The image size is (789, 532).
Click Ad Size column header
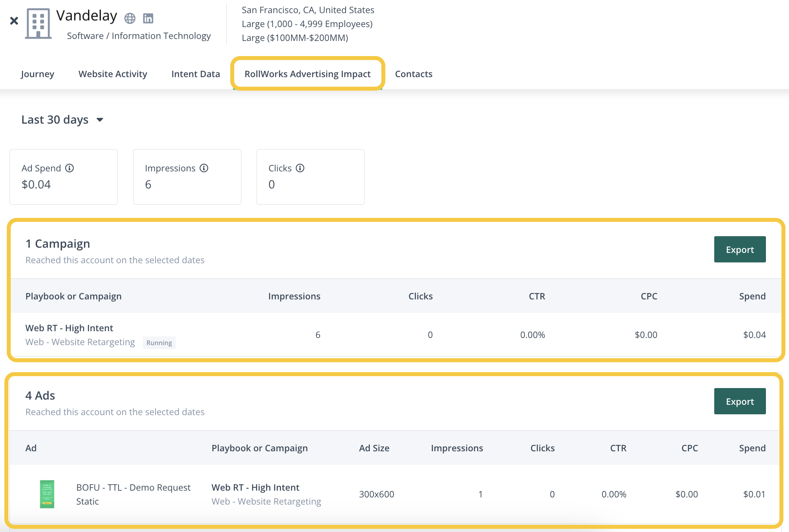pos(374,448)
